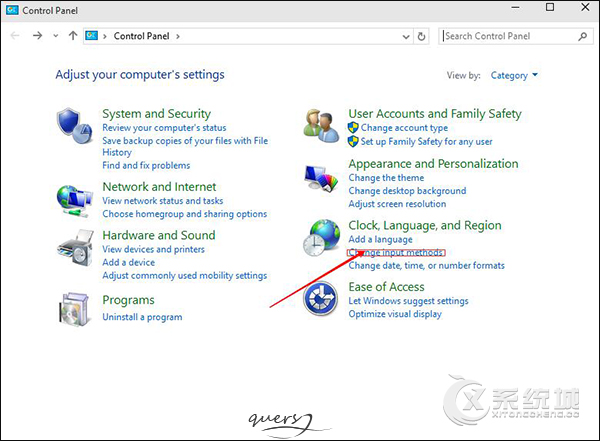Click Add a device link
Image resolution: width=600 pixels, height=441 pixels.
(x=129, y=262)
